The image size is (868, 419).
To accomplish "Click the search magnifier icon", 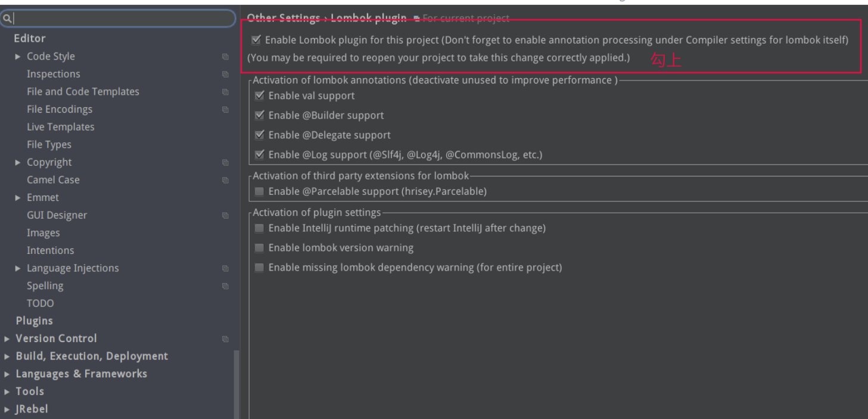I will pyautogui.click(x=7, y=19).
